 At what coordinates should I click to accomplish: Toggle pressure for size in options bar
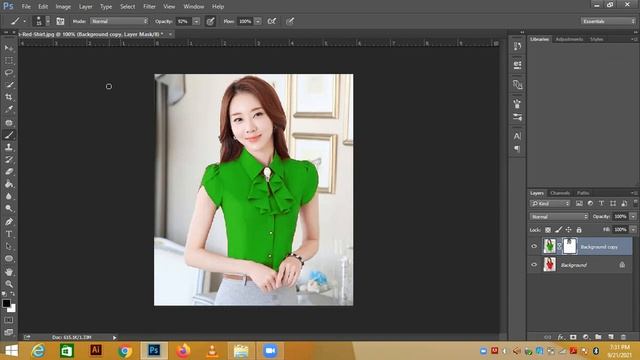[290, 21]
